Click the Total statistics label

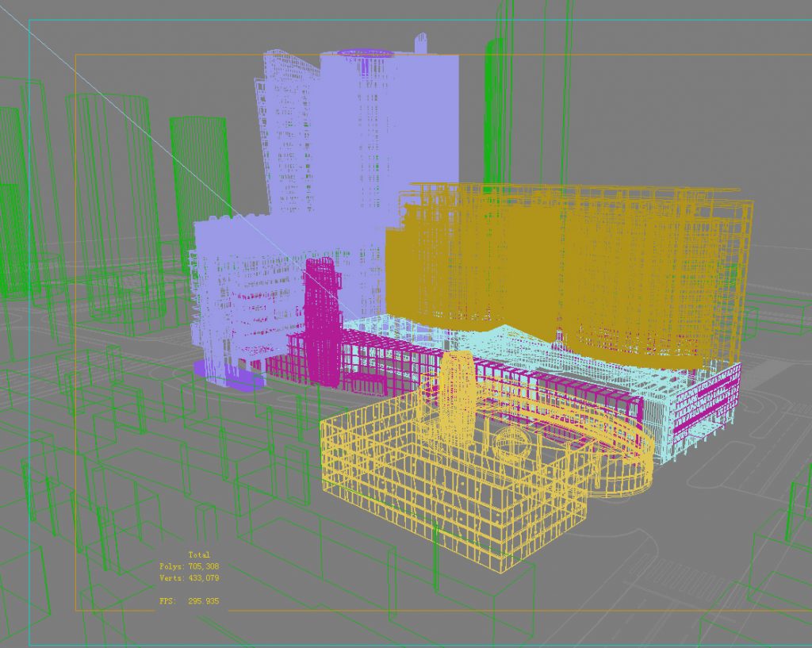198,555
